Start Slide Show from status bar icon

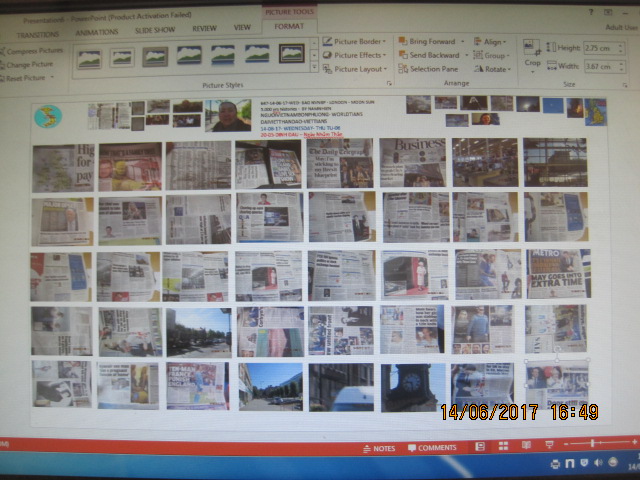pos(549,444)
